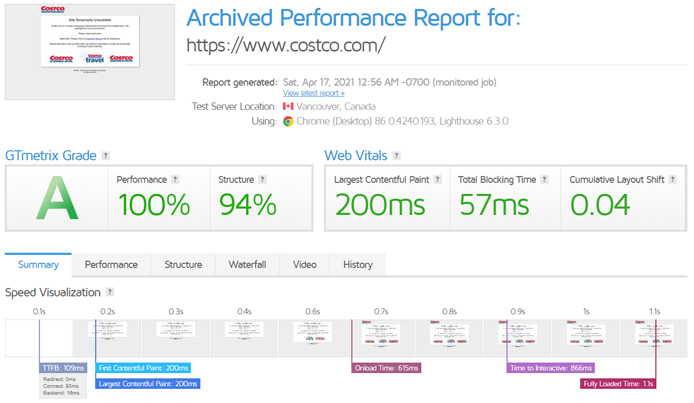Click the Canada flag icon
Screen dimensions: 694x403
pos(288,106)
